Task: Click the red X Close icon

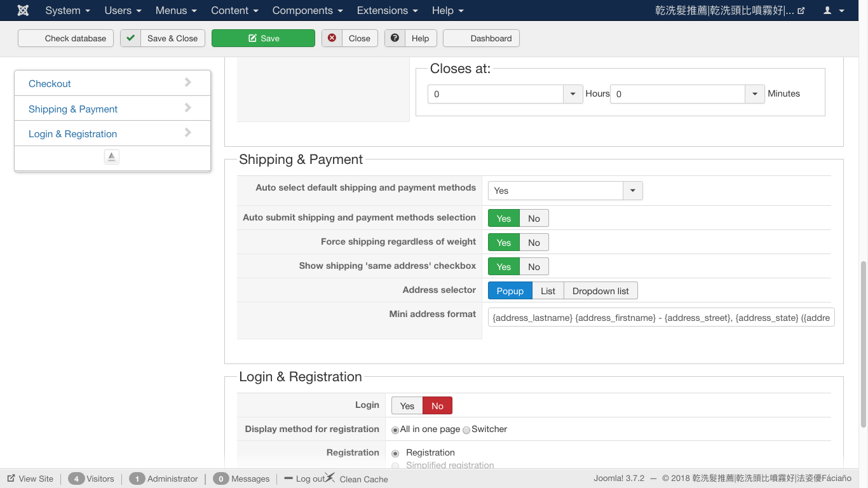Action: pos(332,38)
